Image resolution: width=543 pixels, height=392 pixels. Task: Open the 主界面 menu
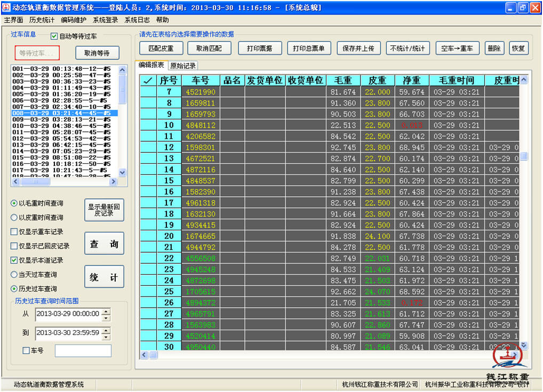click(x=13, y=20)
